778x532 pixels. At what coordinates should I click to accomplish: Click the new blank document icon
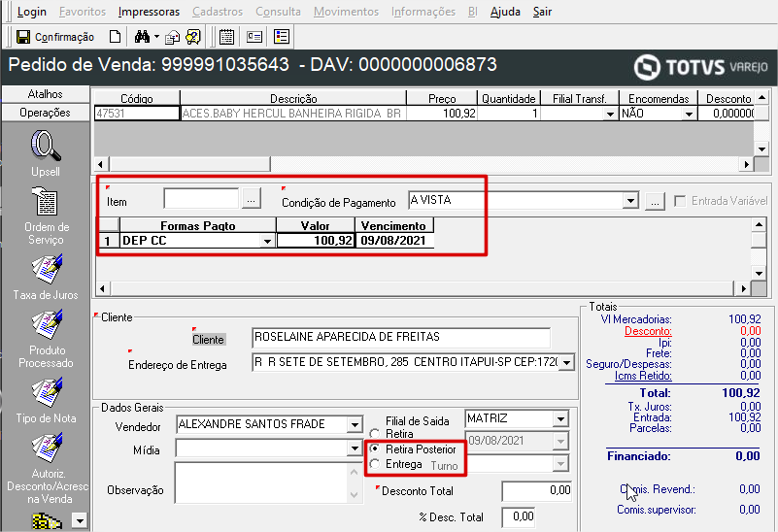[116, 37]
